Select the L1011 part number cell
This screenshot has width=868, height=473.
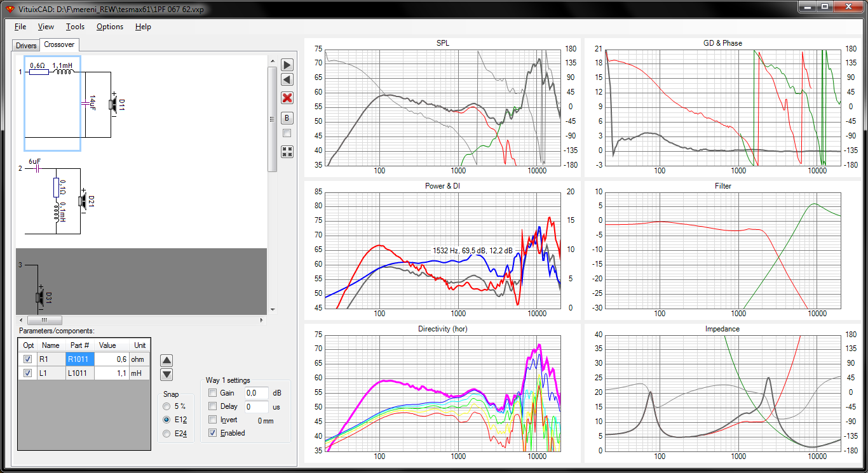click(x=79, y=373)
